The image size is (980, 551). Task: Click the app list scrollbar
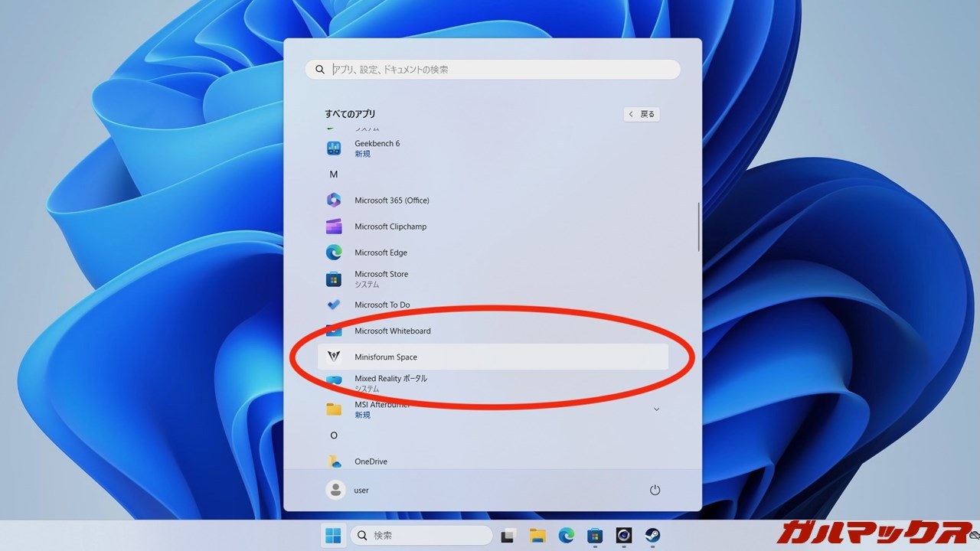(698, 227)
